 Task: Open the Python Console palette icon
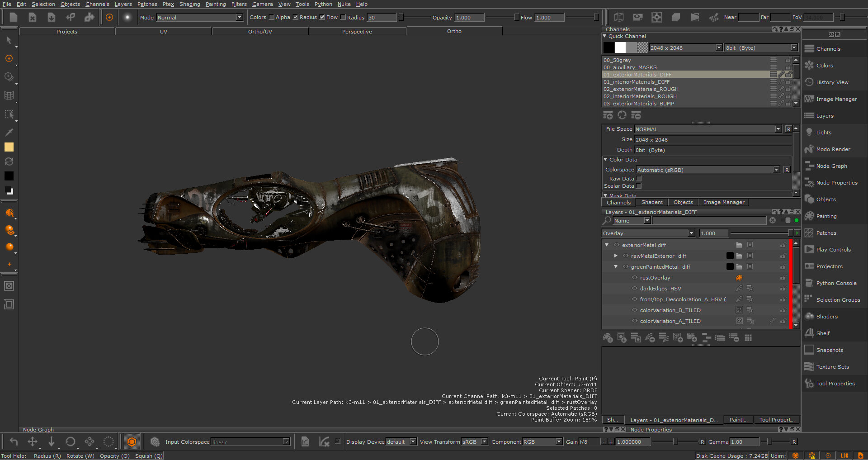pyautogui.click(x=809, y=283)
